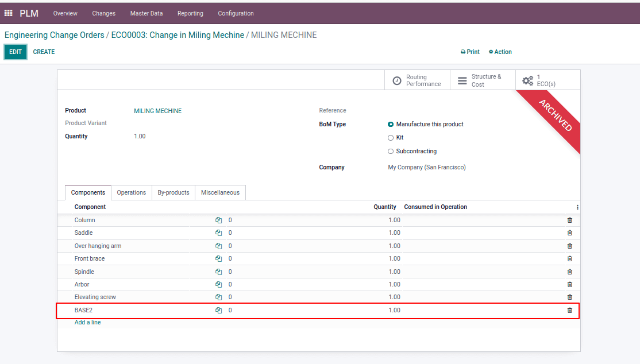640x364 pixels.
Task: Click the forecast icon in Front brace row
Action: [219, 258]
